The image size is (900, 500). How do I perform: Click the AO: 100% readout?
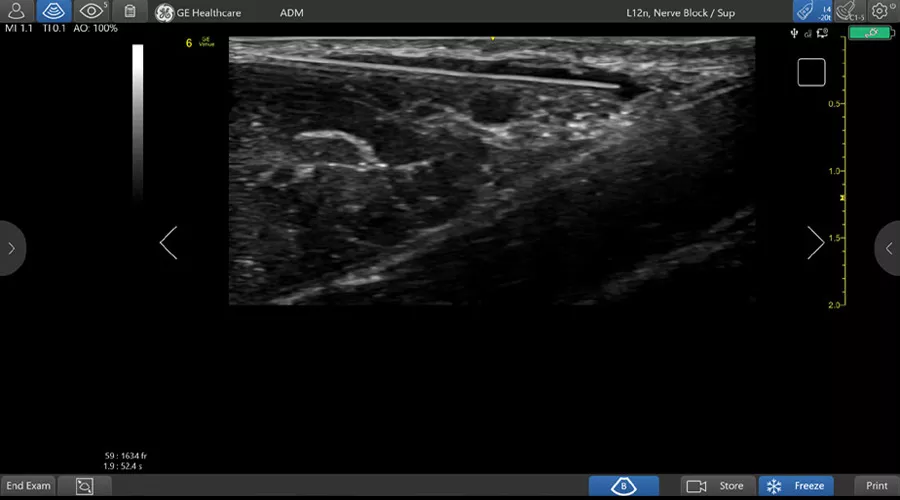tap(95, 28)
